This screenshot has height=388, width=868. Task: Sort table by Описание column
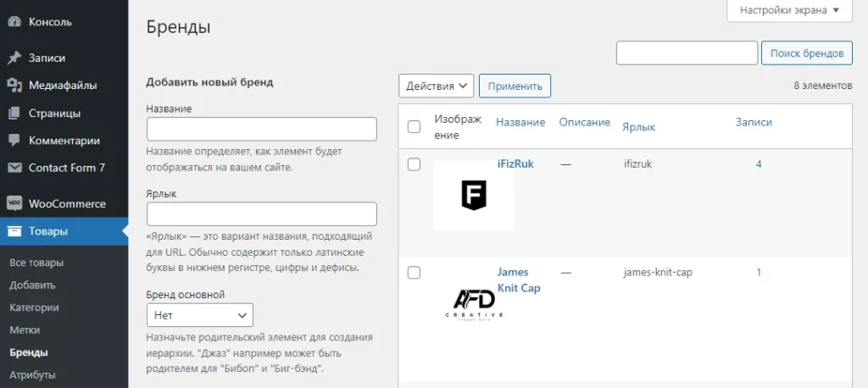[585, 122]
